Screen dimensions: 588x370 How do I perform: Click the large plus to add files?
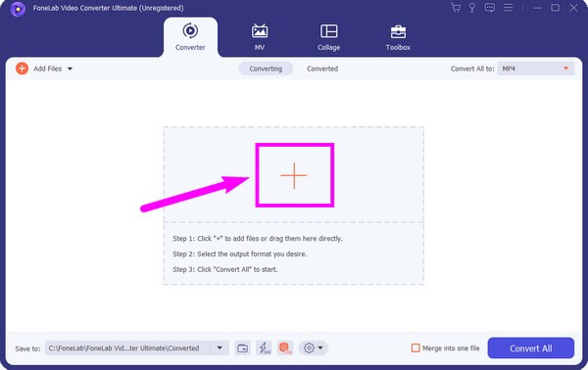tap(294, 175)
